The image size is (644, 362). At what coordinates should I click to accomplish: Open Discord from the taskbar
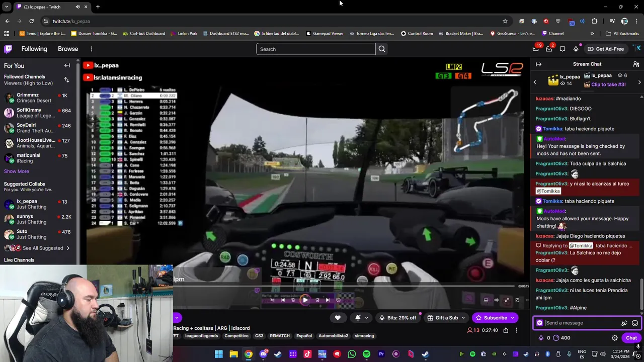point(263,354)
